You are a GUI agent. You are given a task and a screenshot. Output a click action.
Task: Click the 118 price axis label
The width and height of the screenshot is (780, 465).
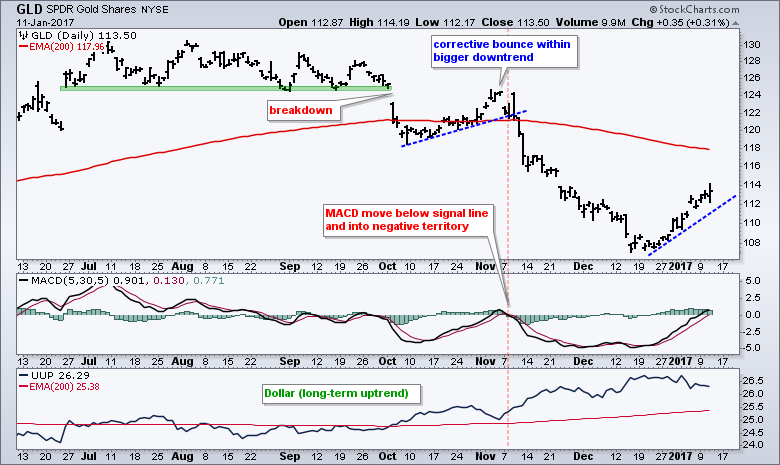click(752, 148)
